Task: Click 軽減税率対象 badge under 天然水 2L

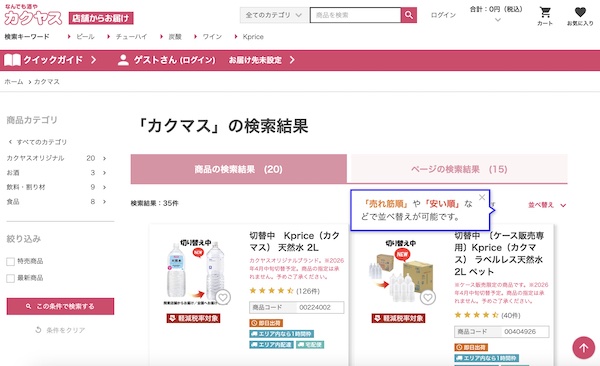Action: 193,318
